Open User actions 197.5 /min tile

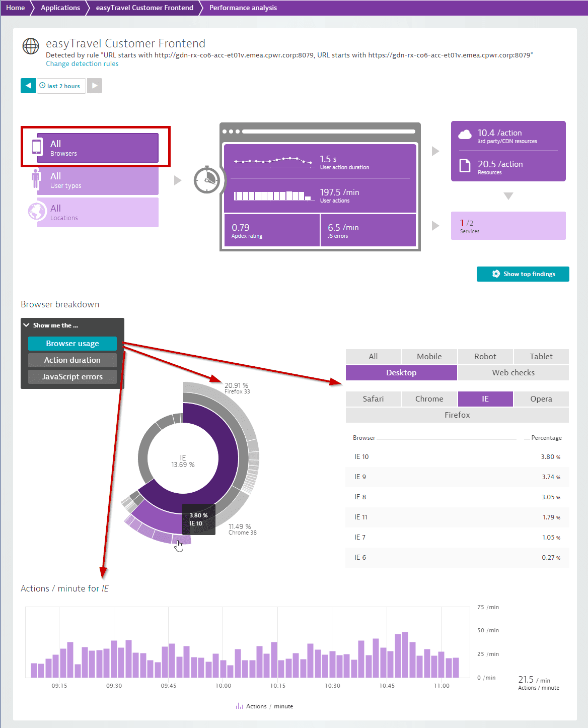(320, 196)
